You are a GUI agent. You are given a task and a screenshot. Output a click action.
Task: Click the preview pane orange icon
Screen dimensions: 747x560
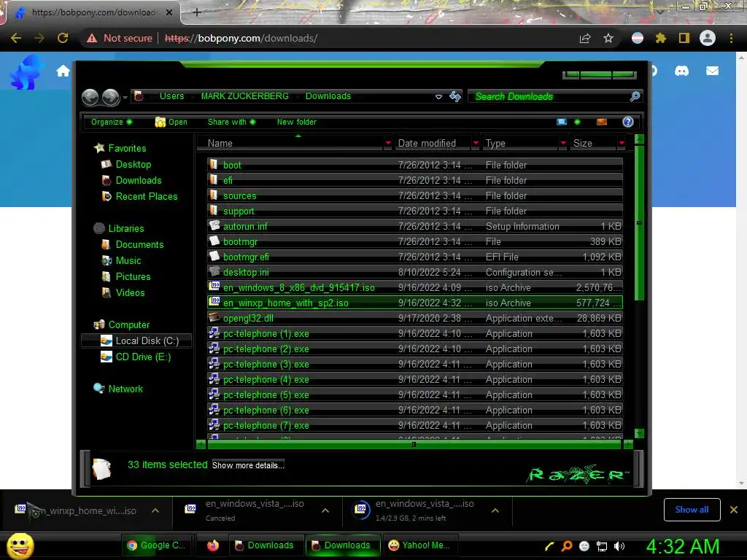tap(602, 122)
